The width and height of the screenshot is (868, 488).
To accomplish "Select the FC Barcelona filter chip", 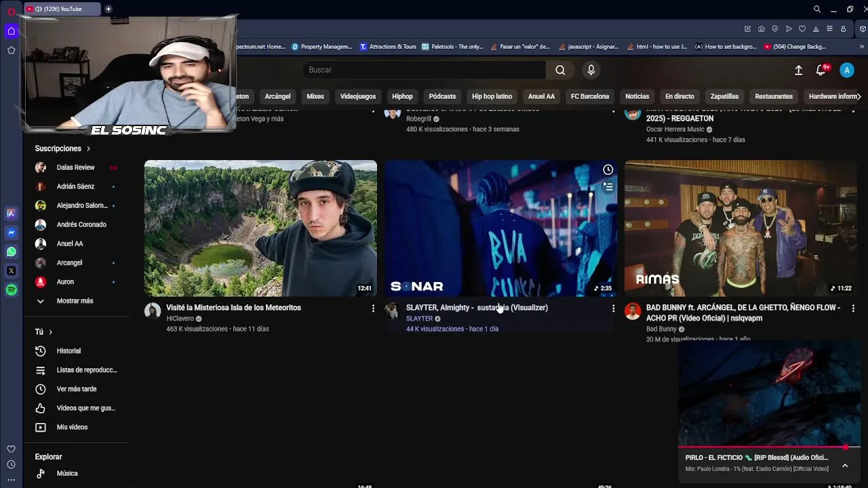I will coord(590,96).
